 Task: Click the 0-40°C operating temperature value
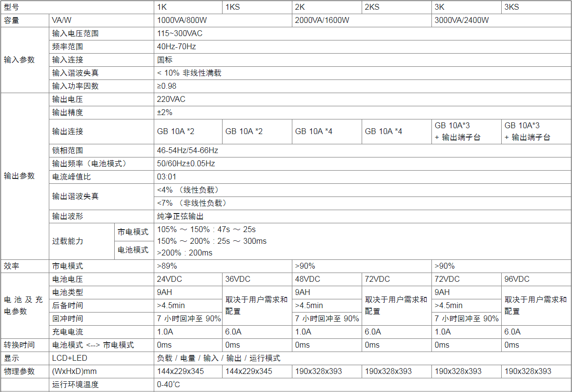[x=168, y=385]
